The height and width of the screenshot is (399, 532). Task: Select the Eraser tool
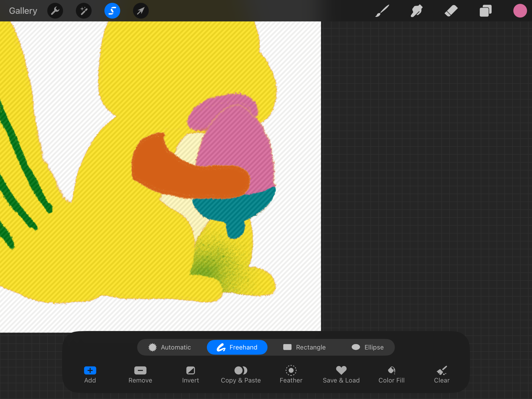[451, 11]
